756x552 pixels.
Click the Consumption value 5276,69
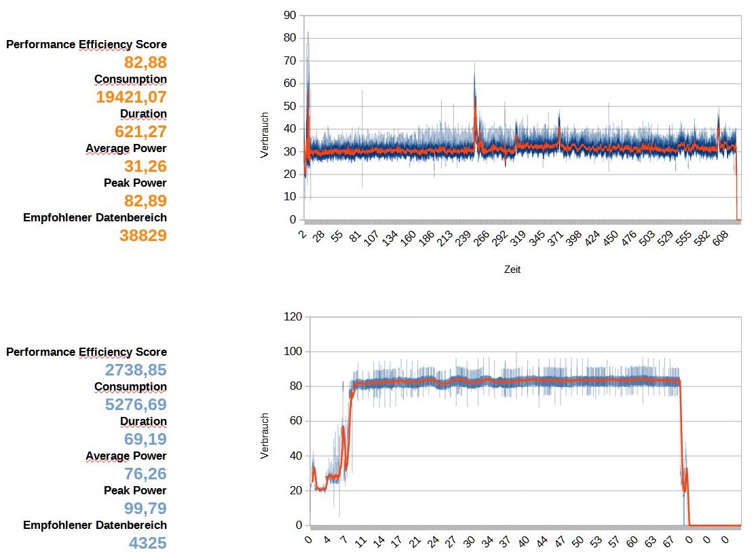136,405
